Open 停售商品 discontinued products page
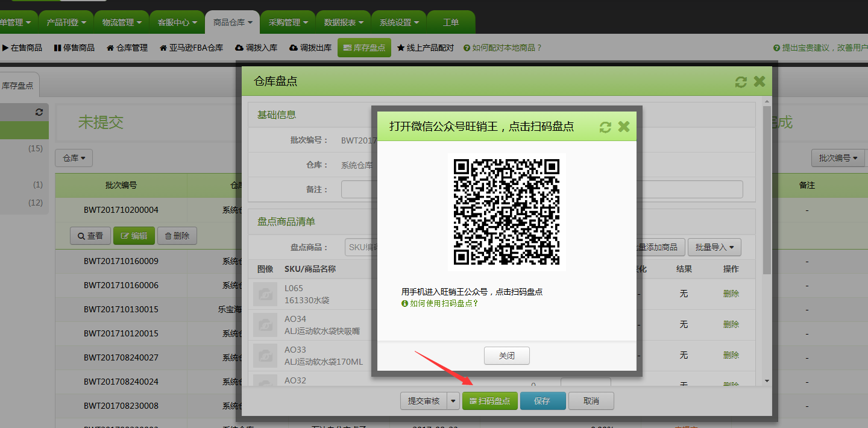The height and width of the screenshot is (428, 868). tap(74, 48)
